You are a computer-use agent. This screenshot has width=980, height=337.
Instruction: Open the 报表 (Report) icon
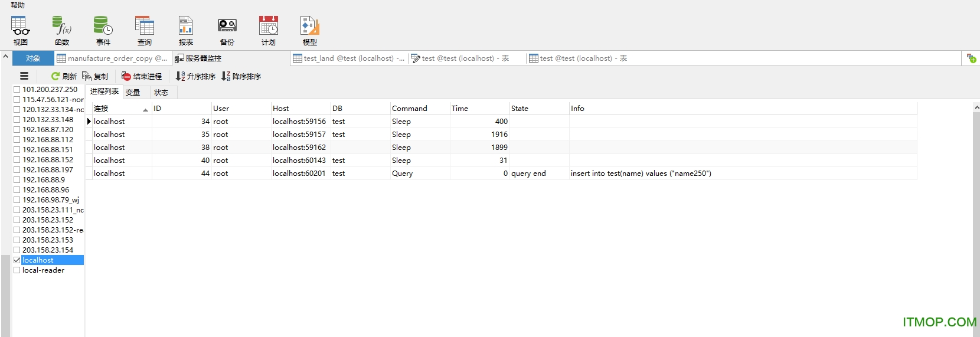coord(186,31)
